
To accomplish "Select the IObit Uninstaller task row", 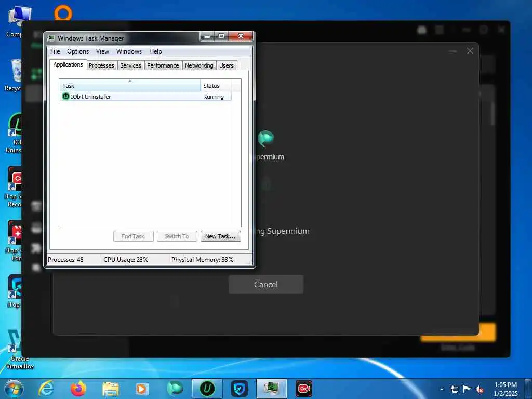I will 145,96.
